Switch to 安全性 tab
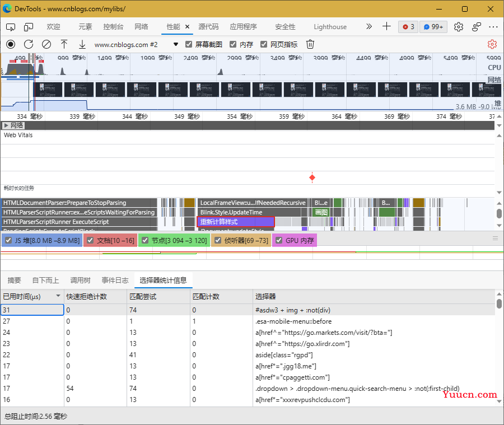This screenshot has height=425, width=504. pos(285,27)
